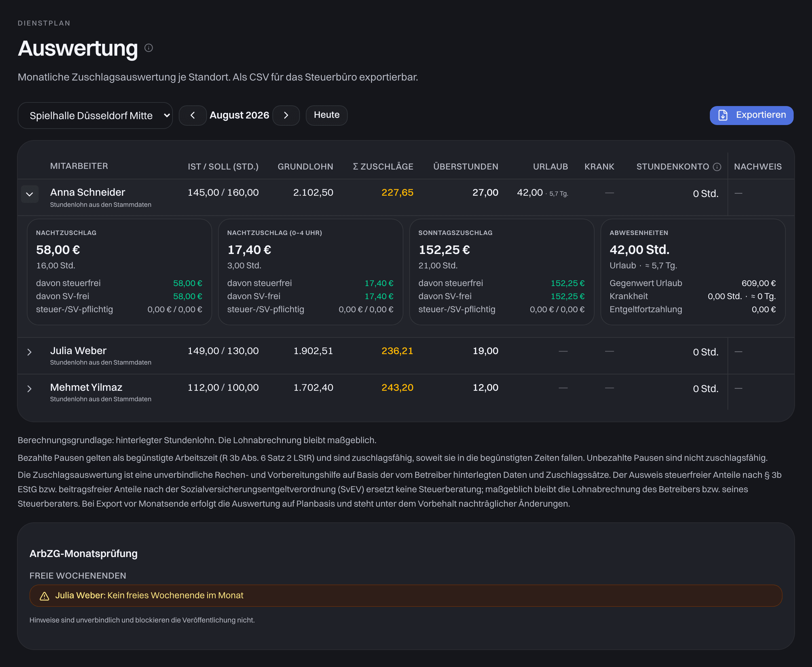Viewport: 812px width, 667px height.
Task: Click the Σ Zuschläge column header
Action: 383,167
